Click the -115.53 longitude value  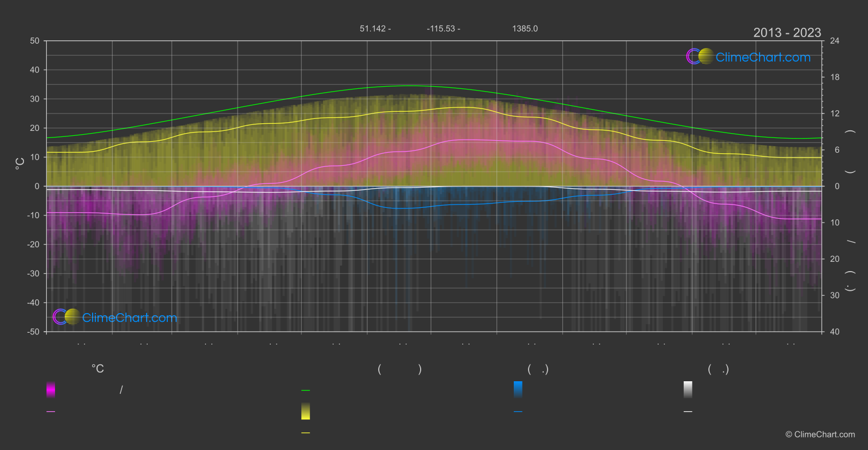(x=441, y=29)
